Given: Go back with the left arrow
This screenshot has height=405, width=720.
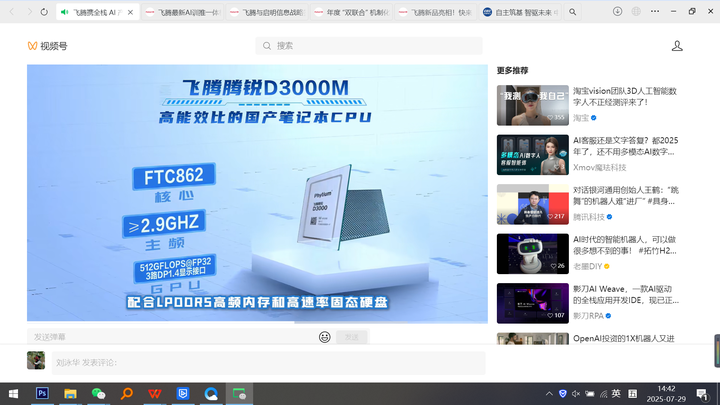Looking at the screenshot, I should pos(12,12).
